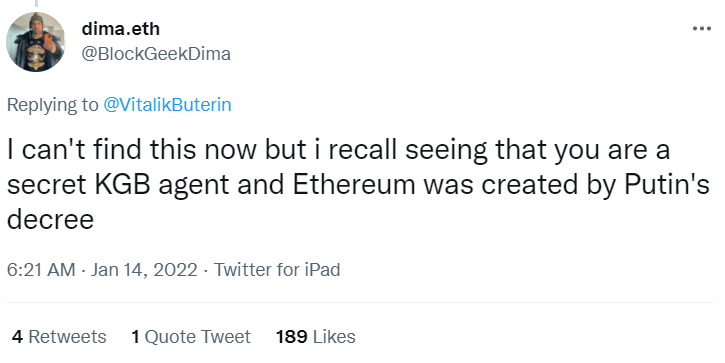725x363 pixels.
Task: Open the 'Twitter for iPad' source link
Action: [x=276, y=270]
